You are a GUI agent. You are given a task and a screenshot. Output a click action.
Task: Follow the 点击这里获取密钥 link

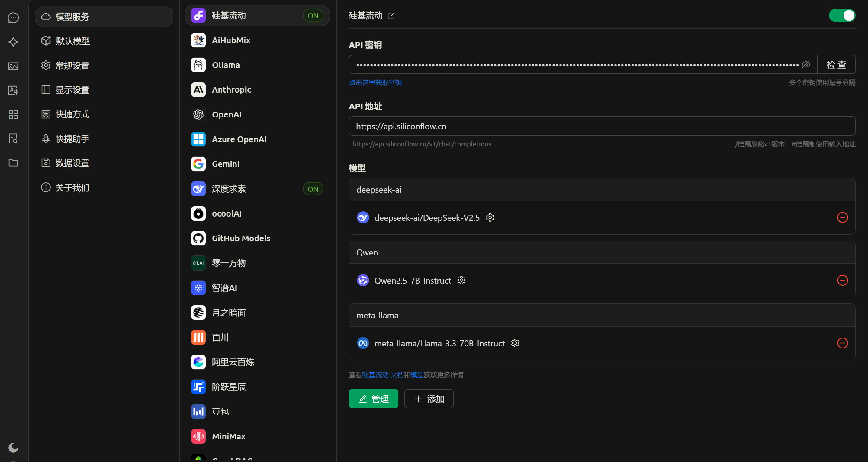click(375, 82)
